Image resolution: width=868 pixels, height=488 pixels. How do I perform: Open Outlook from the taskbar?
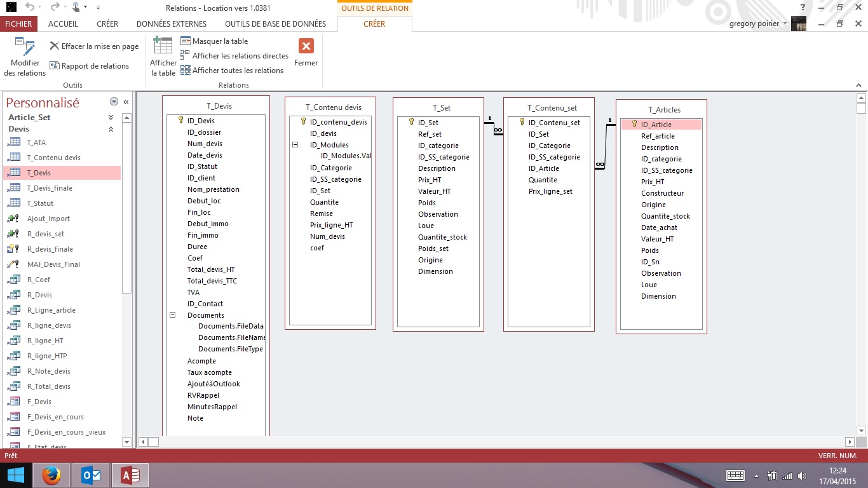click(91, 475)
